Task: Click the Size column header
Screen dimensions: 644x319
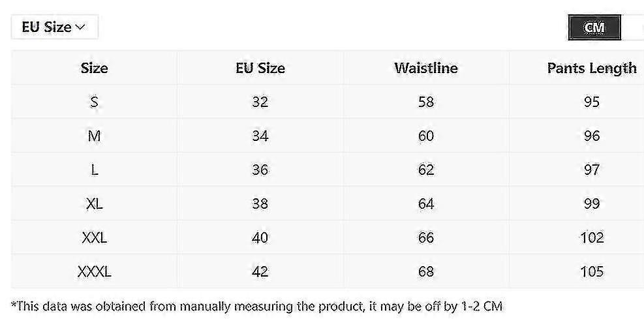Action: pos(95,68)
